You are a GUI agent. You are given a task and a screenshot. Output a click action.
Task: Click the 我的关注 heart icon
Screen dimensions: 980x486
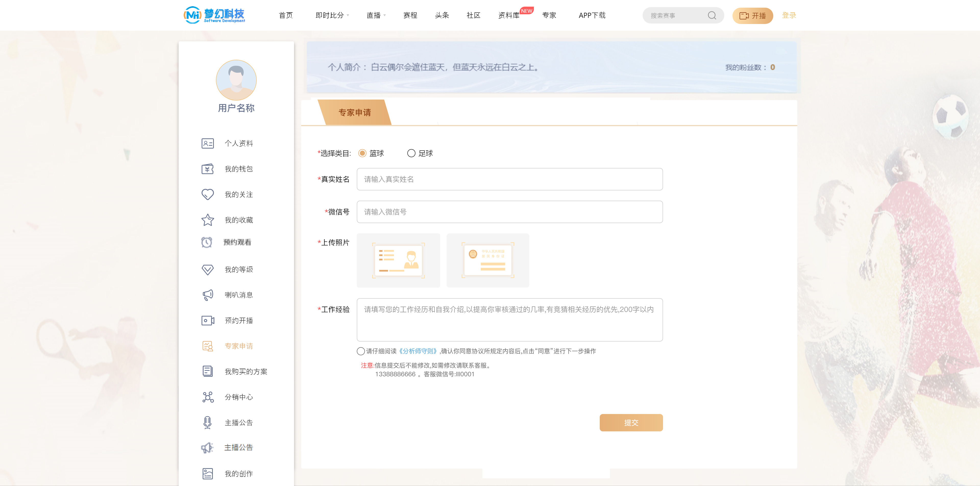pos(207,195)
